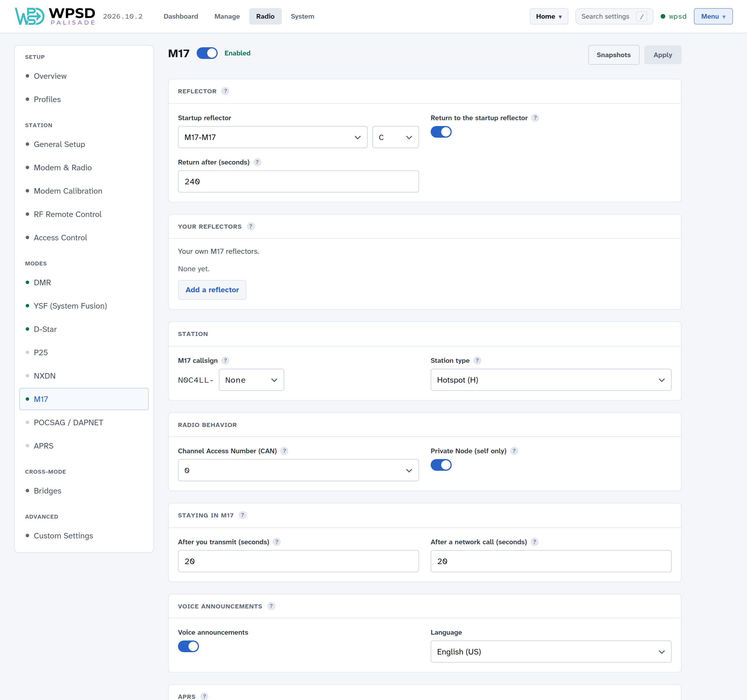The image size is (747, 700).
Task: Open help icon beside Staying in M17
Action: click(242, 515)
